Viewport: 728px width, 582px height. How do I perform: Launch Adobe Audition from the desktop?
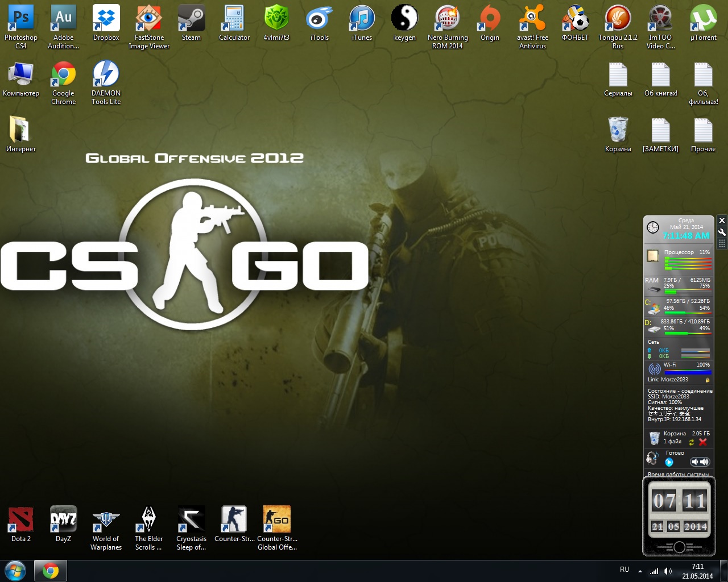[63, 19]
